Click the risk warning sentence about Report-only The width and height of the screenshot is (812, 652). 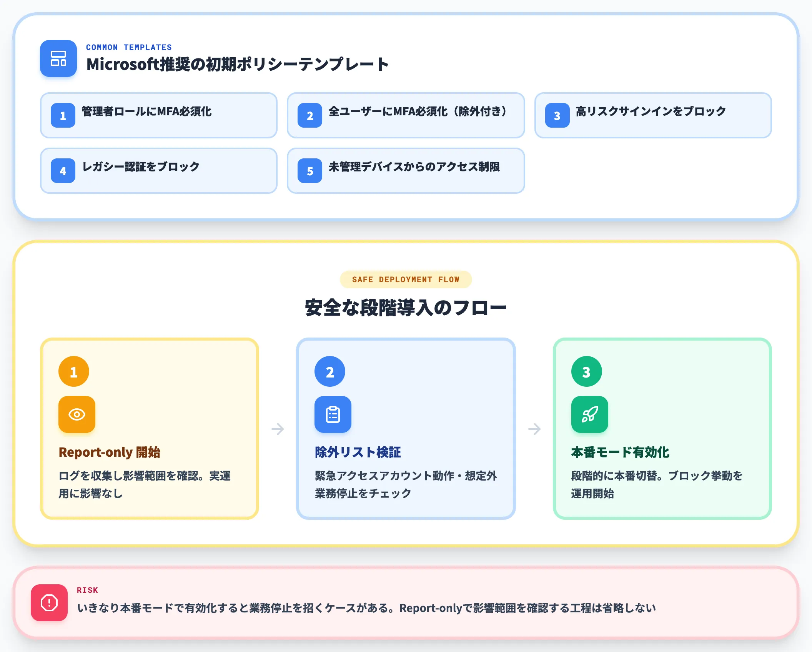(x=366, y=608)
